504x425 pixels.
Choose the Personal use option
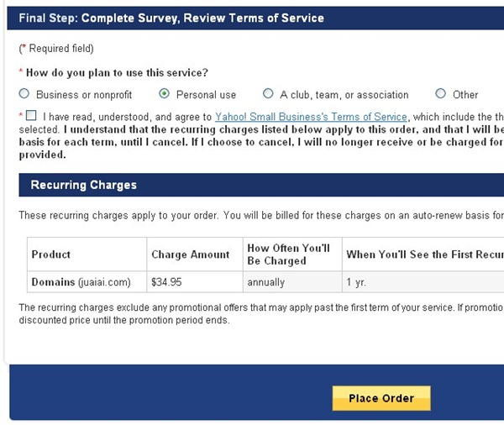[165, 94]
